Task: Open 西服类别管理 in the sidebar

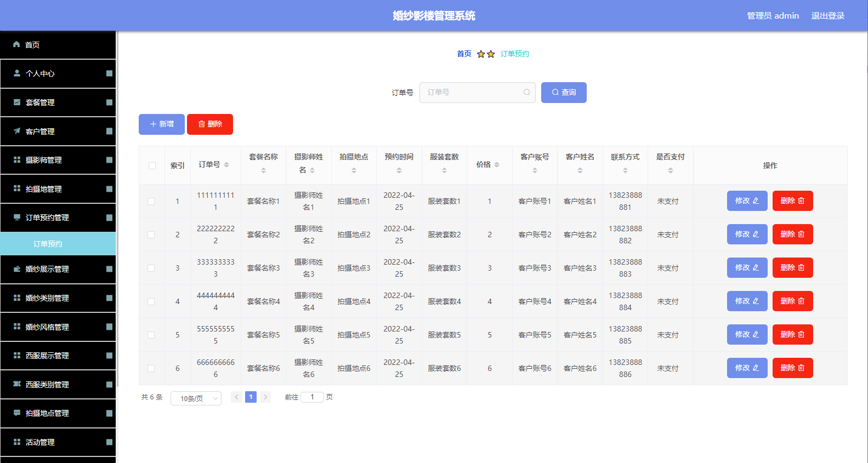Action: pos(58,385)
